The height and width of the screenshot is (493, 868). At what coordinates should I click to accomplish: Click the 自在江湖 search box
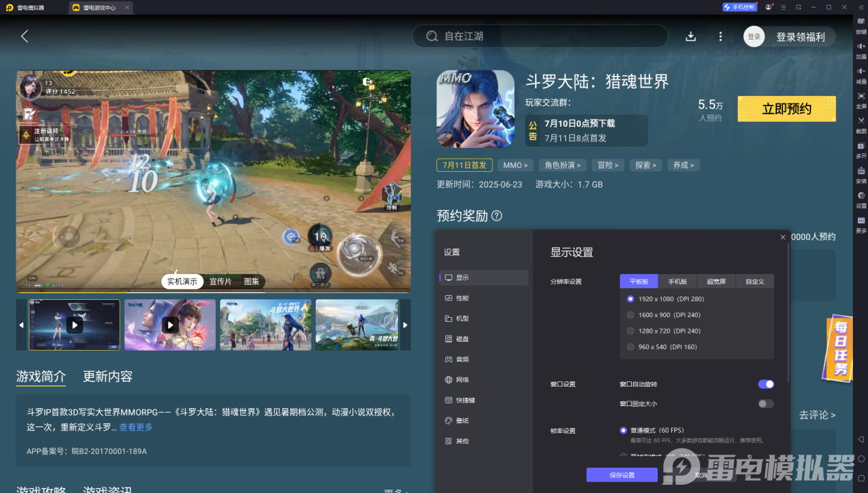pyautogui.click(x=540, y=36)
